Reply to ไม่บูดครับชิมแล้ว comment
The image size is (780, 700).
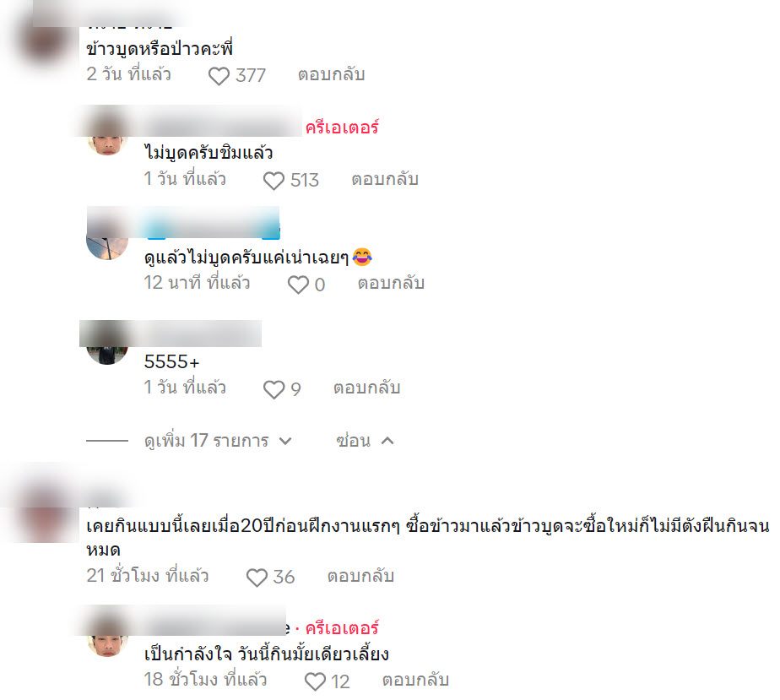[385, 179]
